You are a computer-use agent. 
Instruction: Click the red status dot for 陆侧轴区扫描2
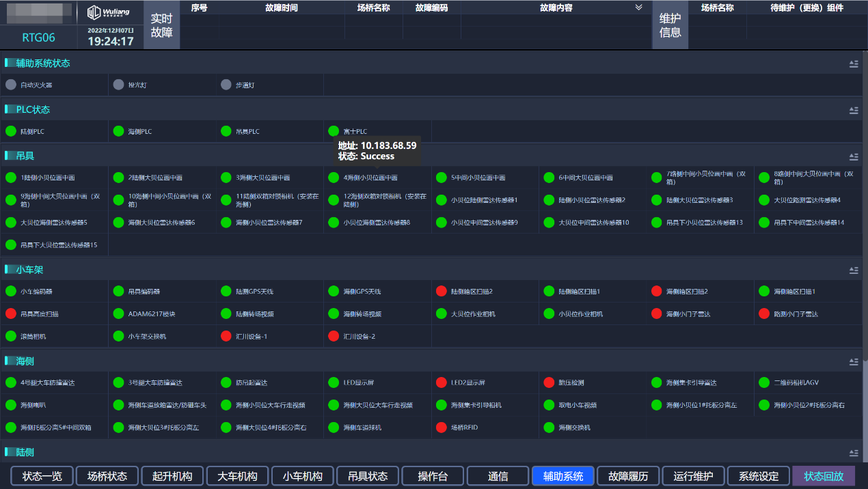442,292
